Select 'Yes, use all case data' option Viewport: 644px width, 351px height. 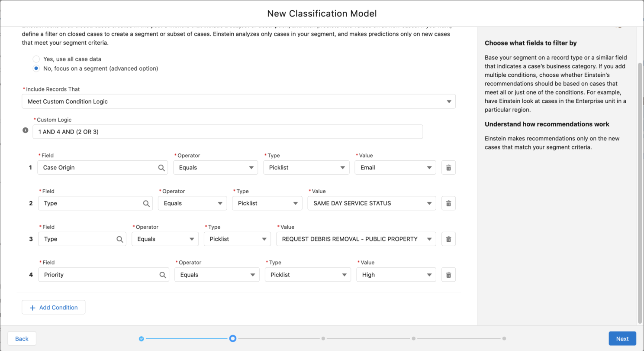(36, 59)
